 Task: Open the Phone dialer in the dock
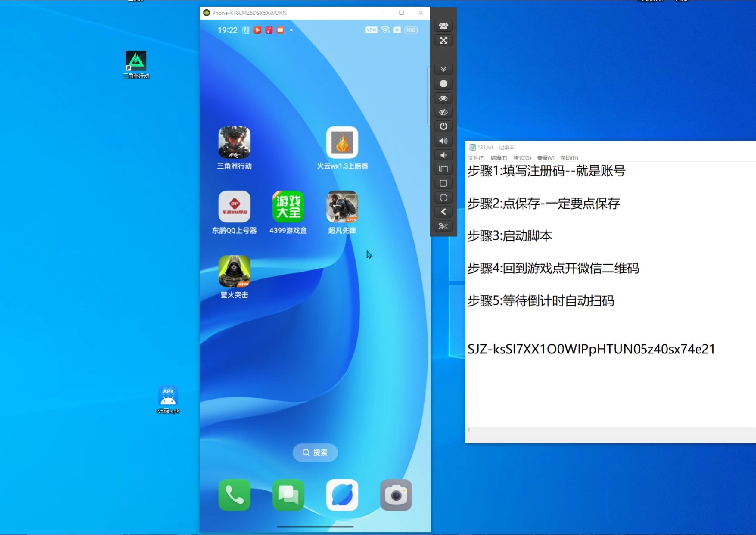pyautogui.click(x=234, y=494)
